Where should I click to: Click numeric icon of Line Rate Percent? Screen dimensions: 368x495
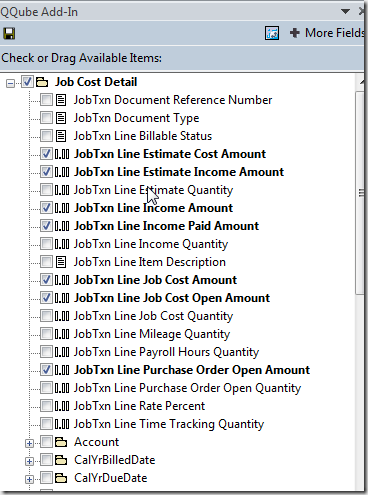click(62, 406)
